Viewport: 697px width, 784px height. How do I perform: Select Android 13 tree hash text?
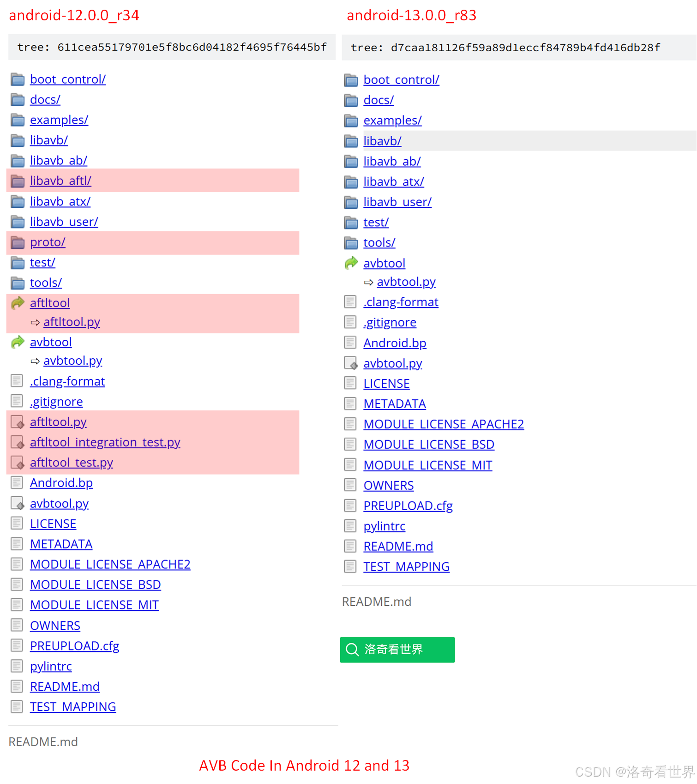pyautogui.click(x=525, y=48)
